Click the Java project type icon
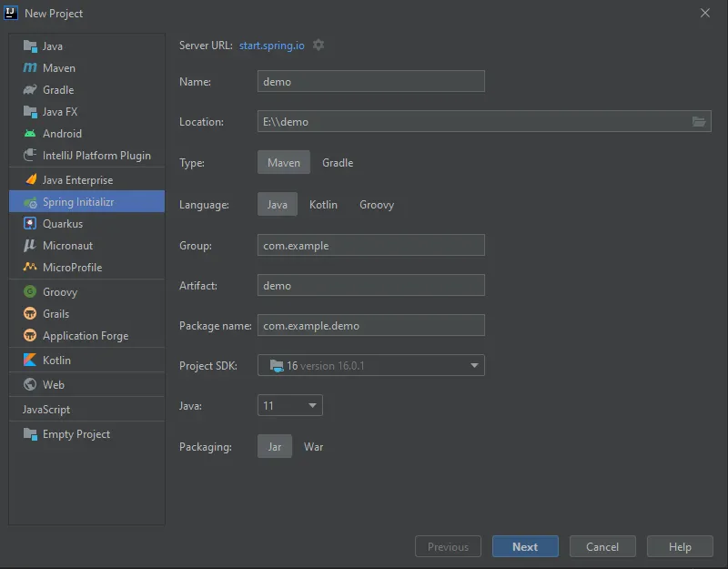This screenshot has height=569, width=728. (30, 46)
